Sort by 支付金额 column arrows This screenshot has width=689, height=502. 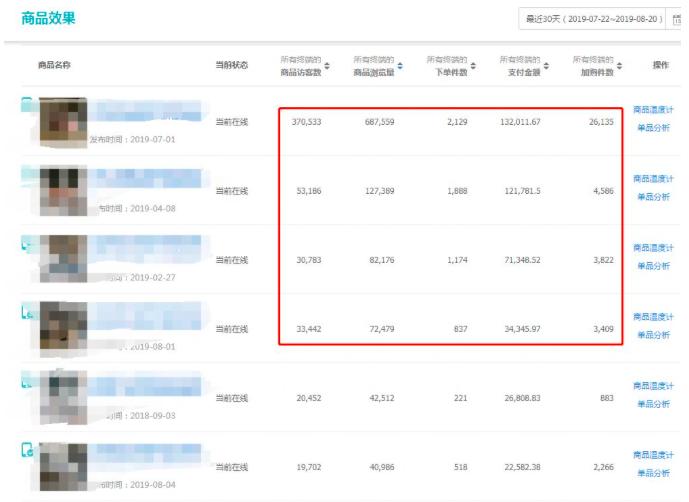[x=548, y=66]
